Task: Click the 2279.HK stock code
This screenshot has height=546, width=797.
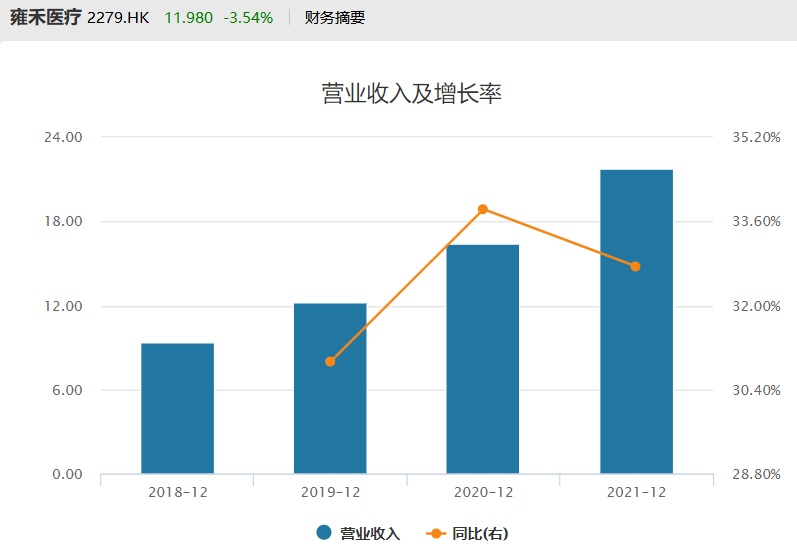Action: [x=118, y=17]
